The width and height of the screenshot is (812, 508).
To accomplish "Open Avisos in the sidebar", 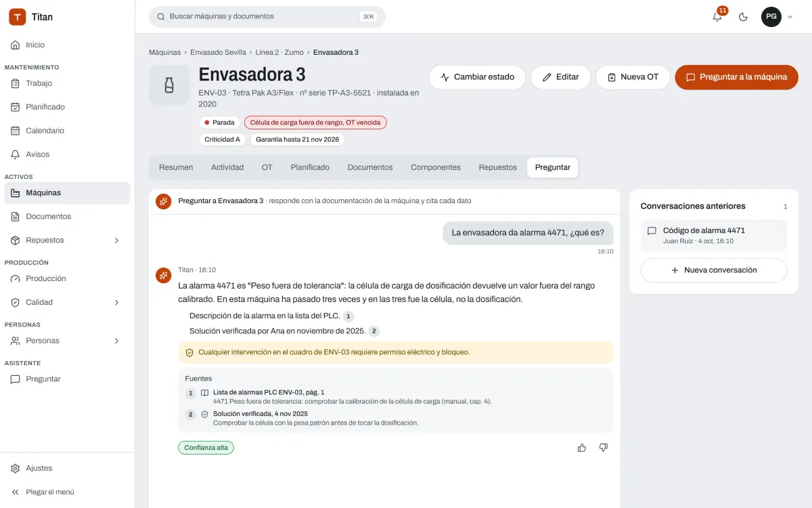I will coord(67,154).
